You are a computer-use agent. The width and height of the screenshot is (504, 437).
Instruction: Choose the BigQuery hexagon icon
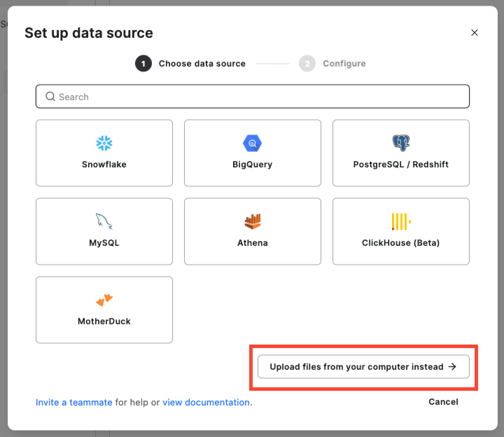coord(252,143)
